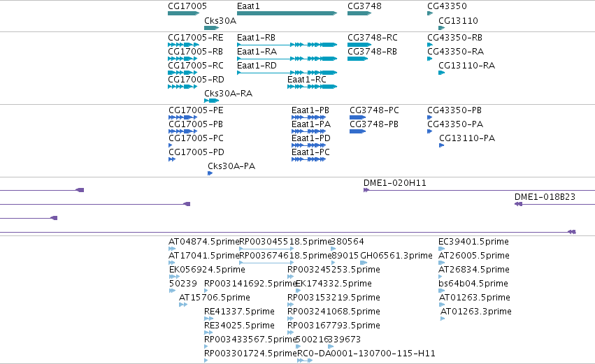Viewport: 595px width, 364px height.
Task: Click the EST labeled 380564
Action: pyautogui.click(x=347, y=242)
